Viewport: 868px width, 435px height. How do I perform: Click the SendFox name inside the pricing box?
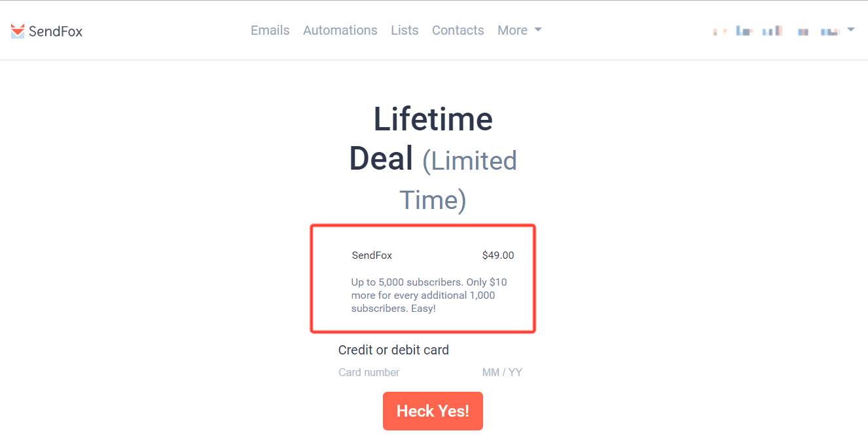[371, 255]
